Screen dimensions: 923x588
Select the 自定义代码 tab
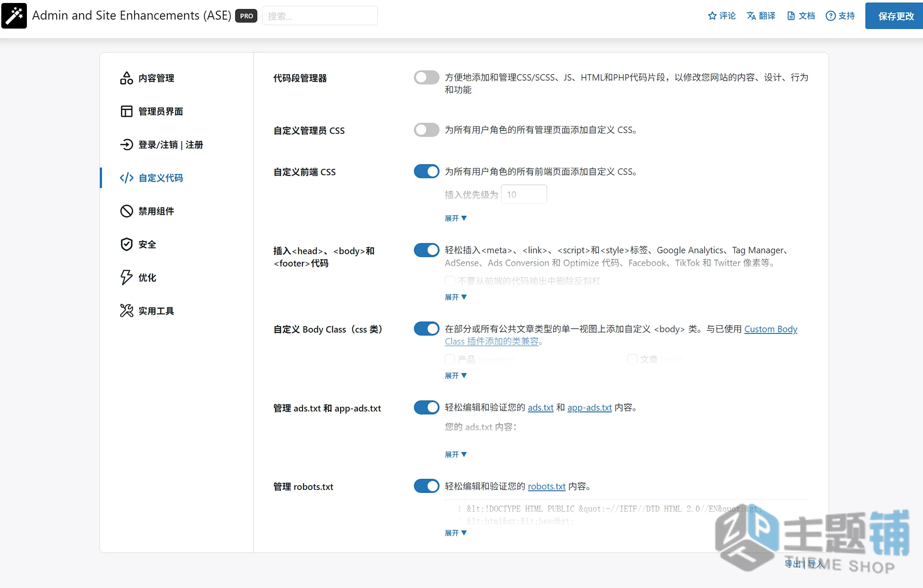click(x=177, y=178)
